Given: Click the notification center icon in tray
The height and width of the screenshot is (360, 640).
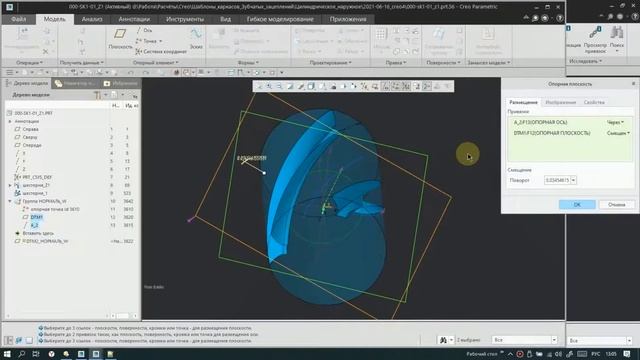Looking at the screenshot, I should coord(627,354).
